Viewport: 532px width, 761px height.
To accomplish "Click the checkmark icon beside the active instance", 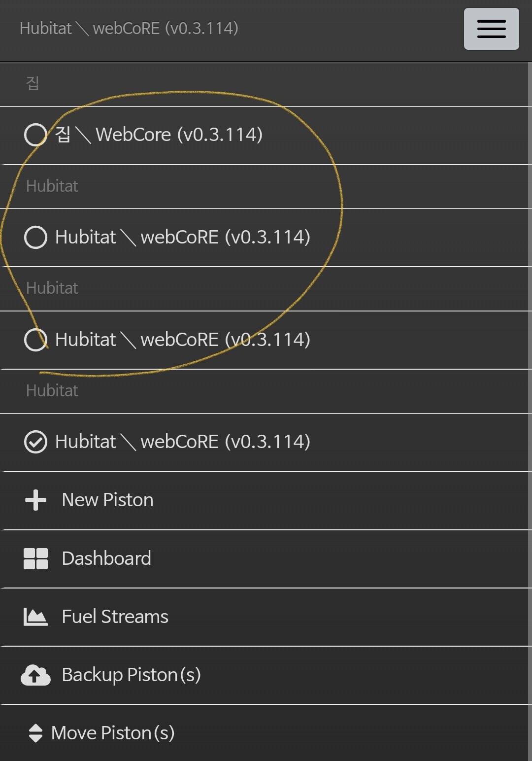I will [35, 442].
